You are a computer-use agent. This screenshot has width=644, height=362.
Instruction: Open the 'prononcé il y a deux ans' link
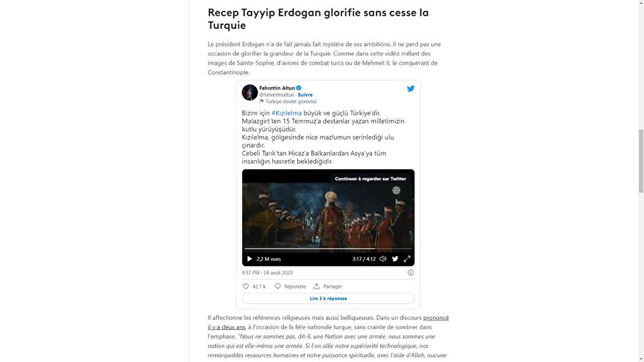(x=328, y=322)
